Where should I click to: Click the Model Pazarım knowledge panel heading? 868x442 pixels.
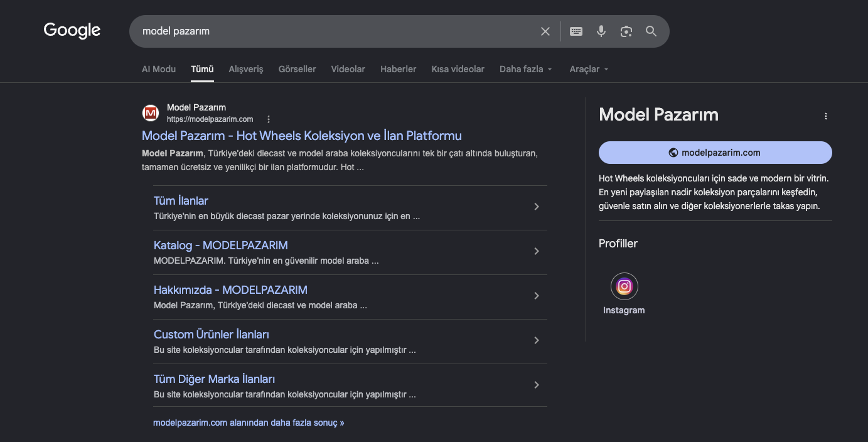coord(659,115)
